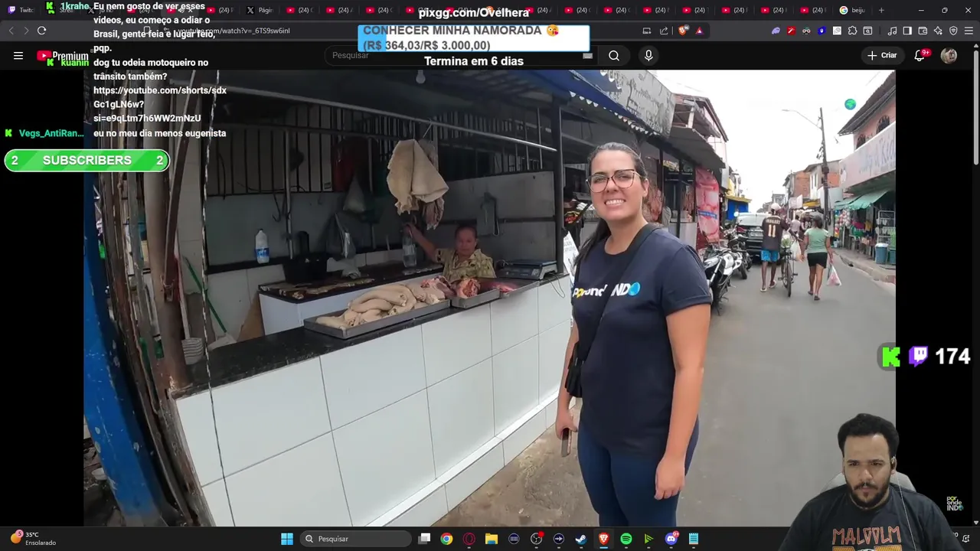Click the YouTube Premium logo
This screenshot has height=551, width=980.
tap(63, 56)
